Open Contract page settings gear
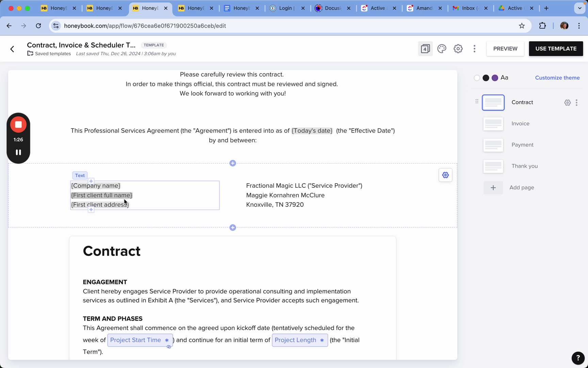The width and height of the screenshot is (588, 368). click(567, 103)
